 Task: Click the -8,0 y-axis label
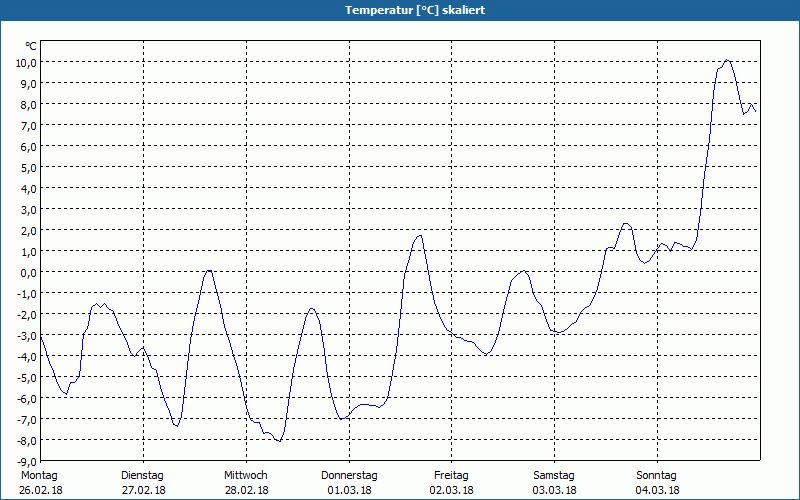coord(27,440)
